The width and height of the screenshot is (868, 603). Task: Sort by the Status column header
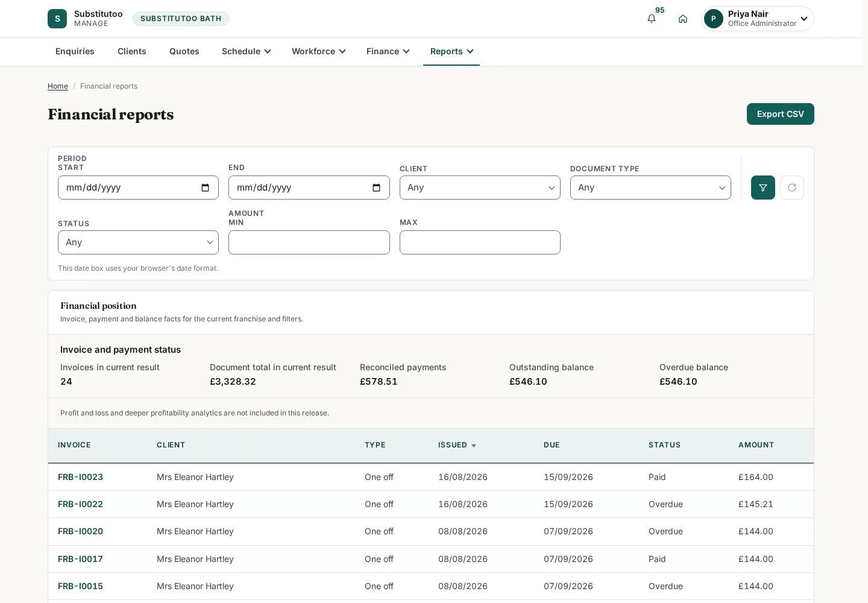664,445
